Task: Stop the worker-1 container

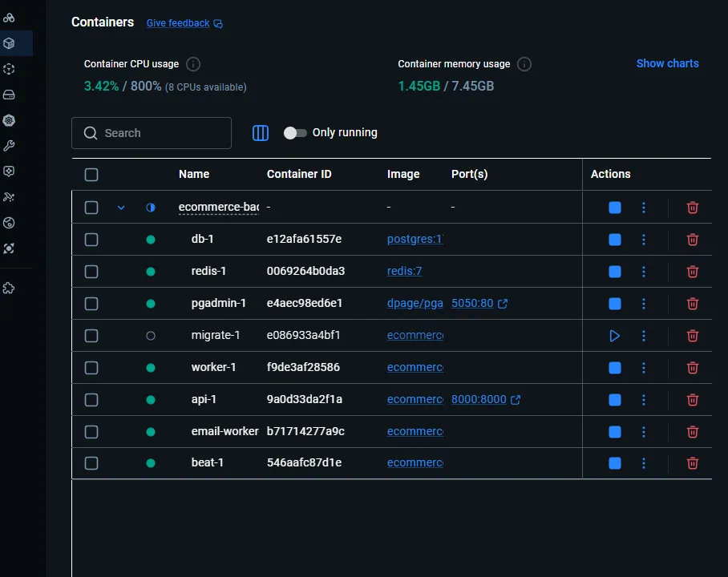Action: pos(615,368)
